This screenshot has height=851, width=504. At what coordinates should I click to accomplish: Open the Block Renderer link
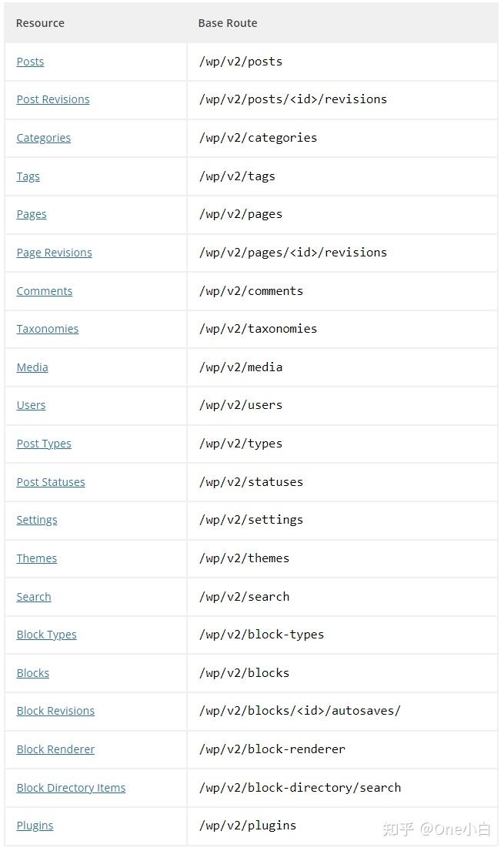coord(56,750)
